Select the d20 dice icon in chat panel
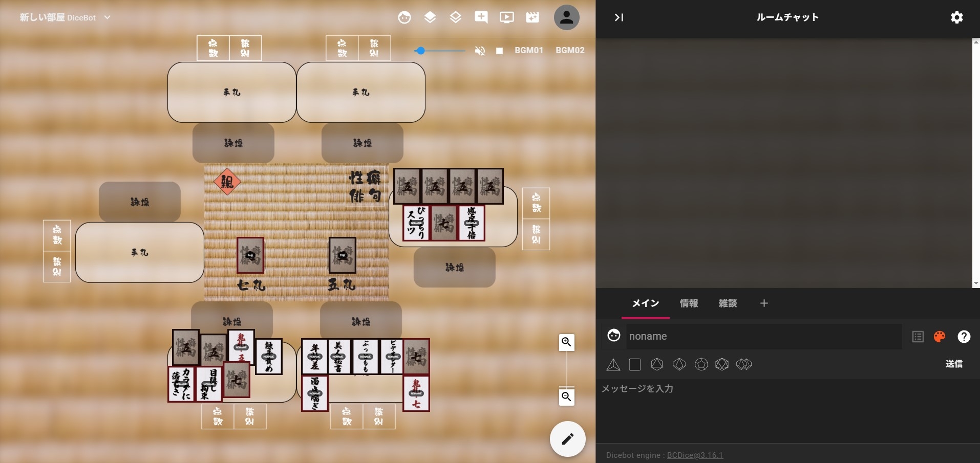 pos(722,364)
